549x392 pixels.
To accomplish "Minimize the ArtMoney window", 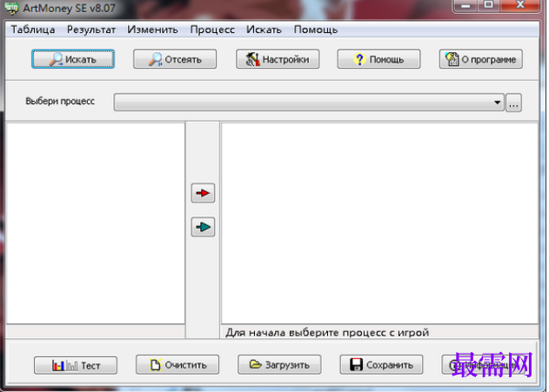I will point(465,5).
